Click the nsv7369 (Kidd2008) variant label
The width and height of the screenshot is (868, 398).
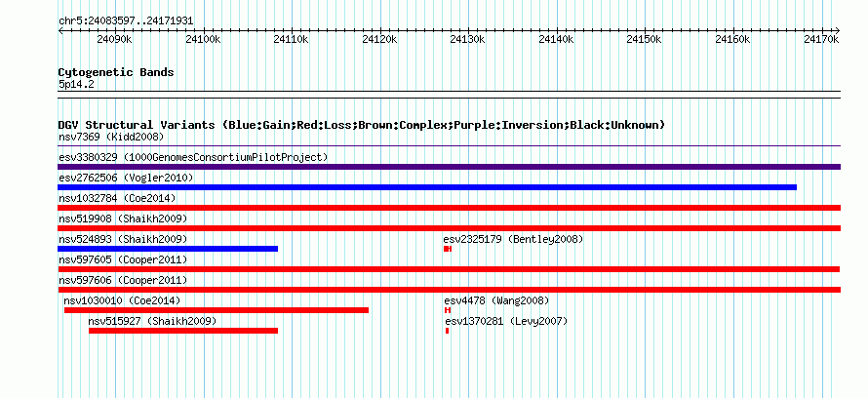pos(111,137)
